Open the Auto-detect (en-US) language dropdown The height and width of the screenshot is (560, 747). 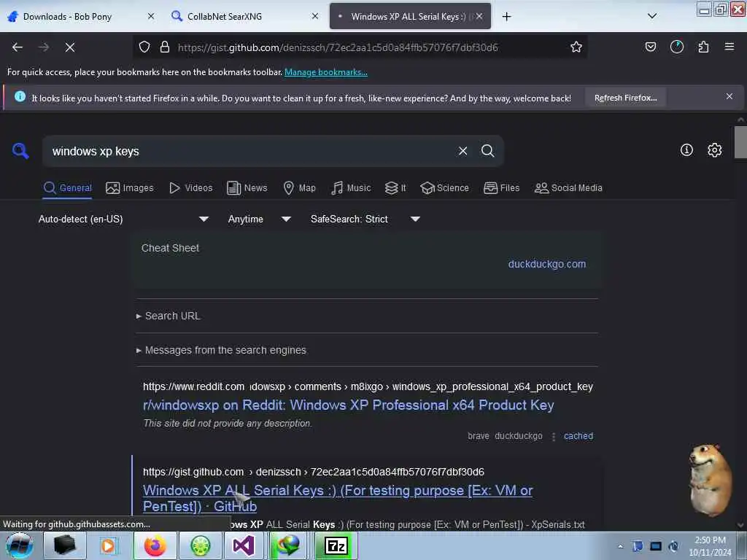[x=123, y=219]
